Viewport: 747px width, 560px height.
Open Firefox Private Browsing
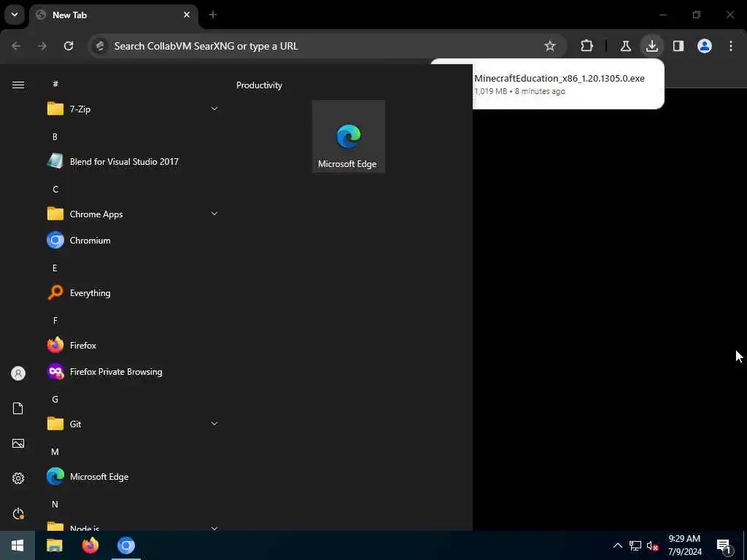click(133, 372)
